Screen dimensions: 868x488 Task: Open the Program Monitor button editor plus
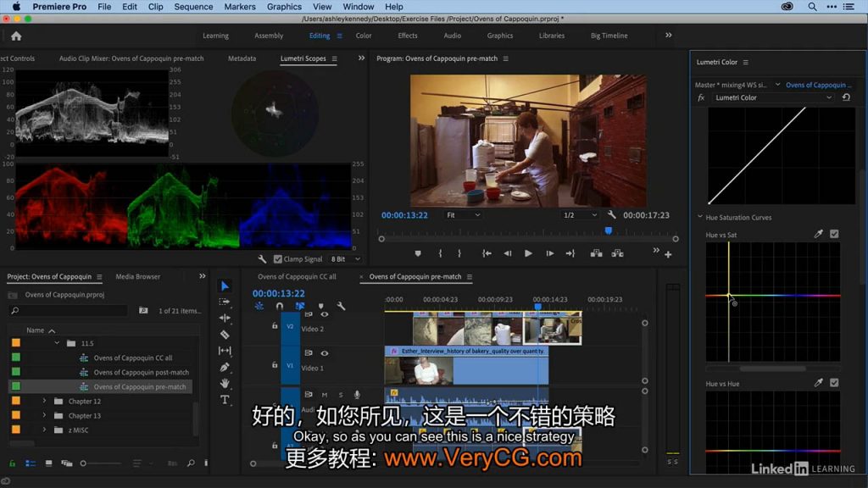click(x=668, y=254)
